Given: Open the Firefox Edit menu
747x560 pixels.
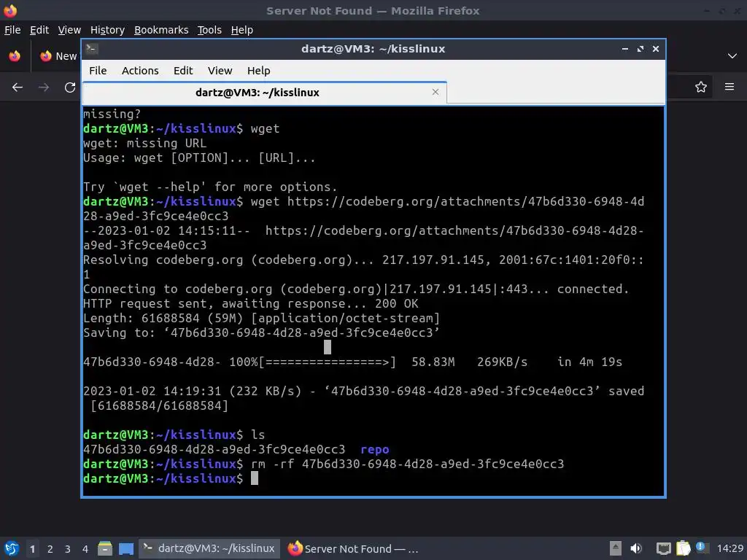Looking at the screenshot, I should (x=39, y=29).
